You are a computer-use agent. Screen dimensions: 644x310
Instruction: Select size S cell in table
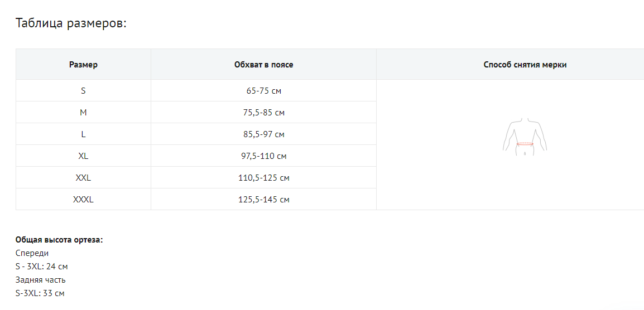tap(83, 90)
